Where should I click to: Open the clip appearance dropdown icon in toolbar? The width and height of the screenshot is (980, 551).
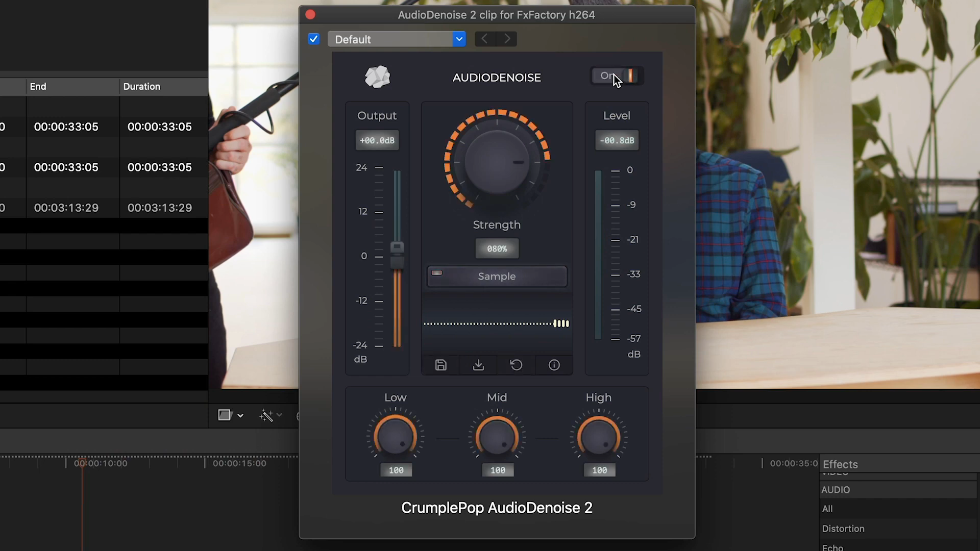pyautogui.click(x=231, y=415)
